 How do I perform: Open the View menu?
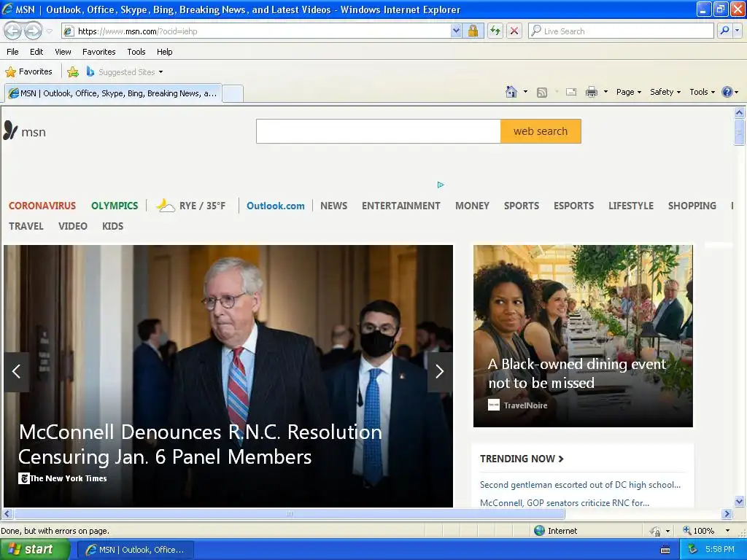click(x=63, y=52)
